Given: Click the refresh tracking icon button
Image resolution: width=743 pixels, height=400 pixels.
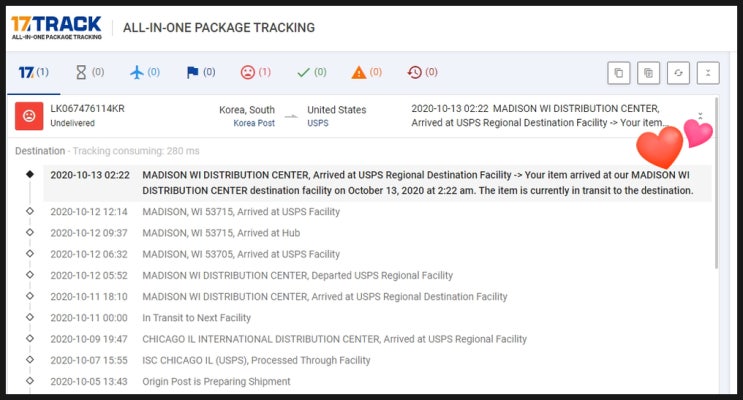Looking at the screenshot, I should click(678, 73).
